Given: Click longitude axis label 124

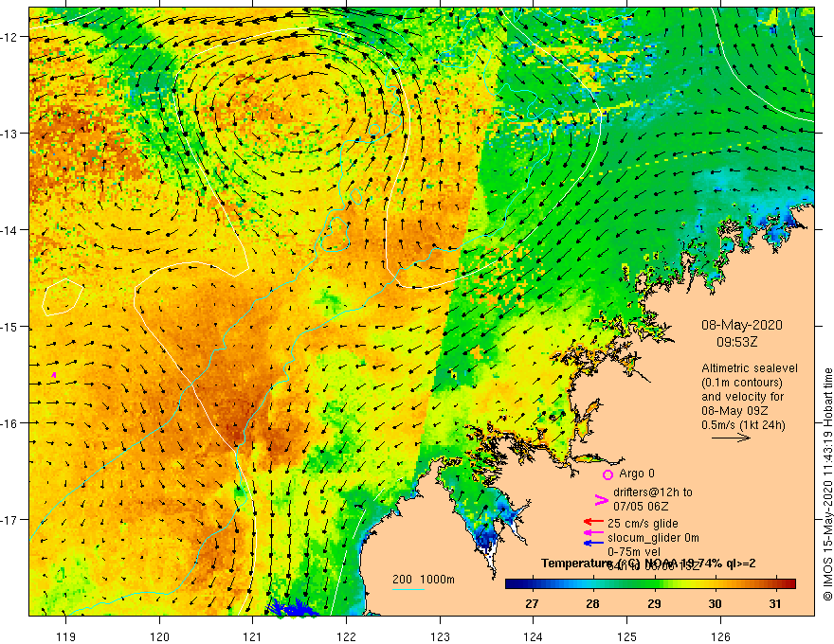Looking at the screenshot, I should pos(533,636).
